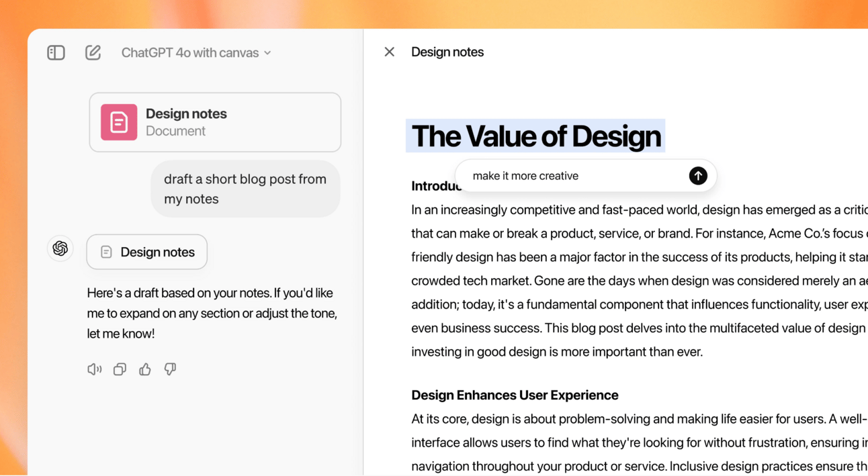Screen dimensions: 868x476
Task: Click the Design notes canvas title
Action: pos(447,52)
